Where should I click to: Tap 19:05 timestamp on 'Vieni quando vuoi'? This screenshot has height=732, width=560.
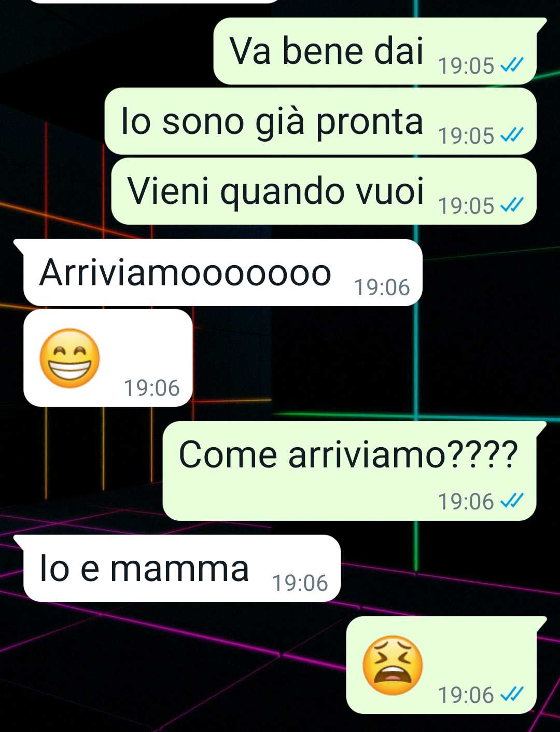pos(466,206)
